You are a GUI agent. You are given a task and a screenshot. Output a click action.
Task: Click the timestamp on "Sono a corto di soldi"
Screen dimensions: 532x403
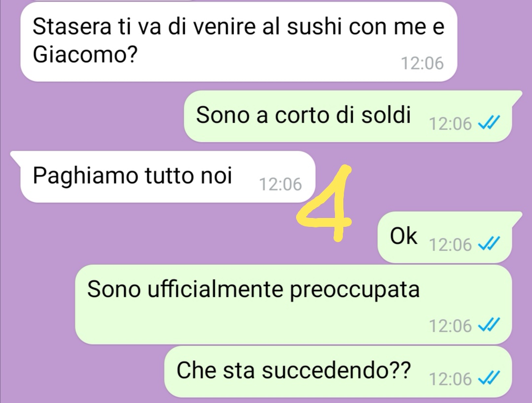point(451,124)
